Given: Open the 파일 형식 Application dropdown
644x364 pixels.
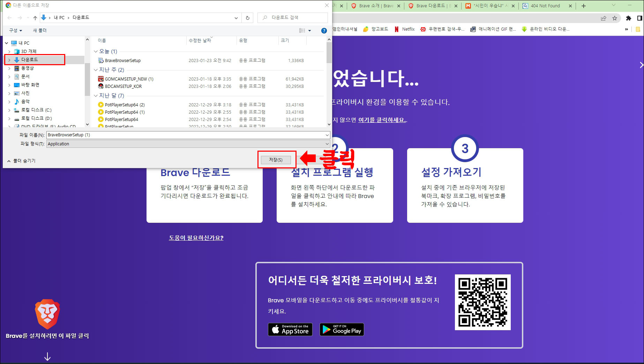Looking at the screenshot, I should pyautogui.click(x=188, y=144).
